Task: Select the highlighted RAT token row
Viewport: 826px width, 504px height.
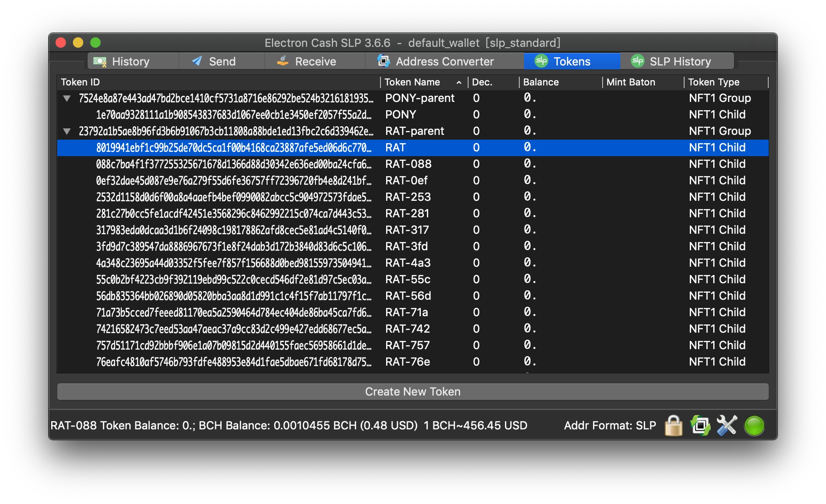Action: 413,148
